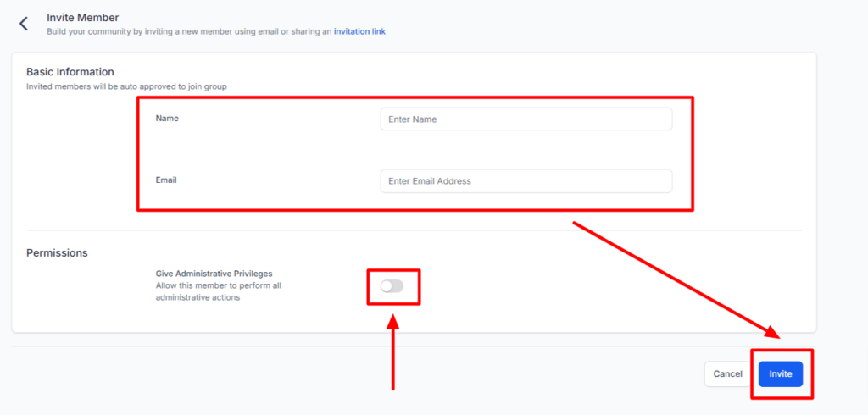Select the Permissions section heading
This screenshot has height=415, width=868.
click(57, 252)
